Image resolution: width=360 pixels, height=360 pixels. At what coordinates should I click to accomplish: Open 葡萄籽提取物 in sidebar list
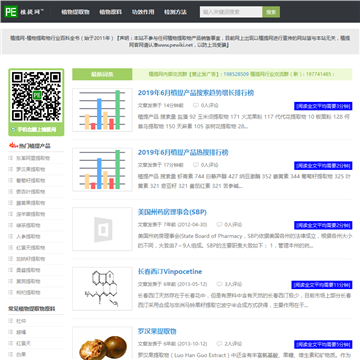(31, 180)
